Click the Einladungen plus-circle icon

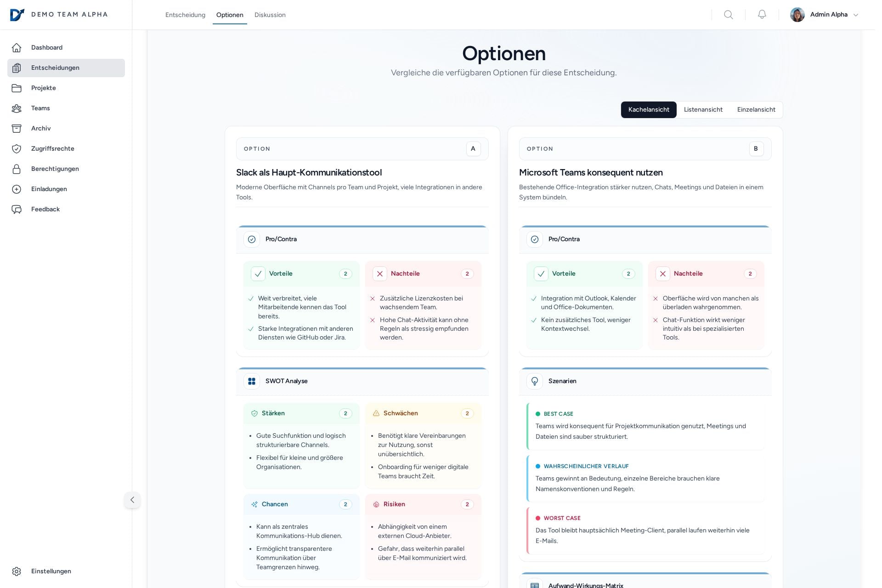(x=17, y=189)
